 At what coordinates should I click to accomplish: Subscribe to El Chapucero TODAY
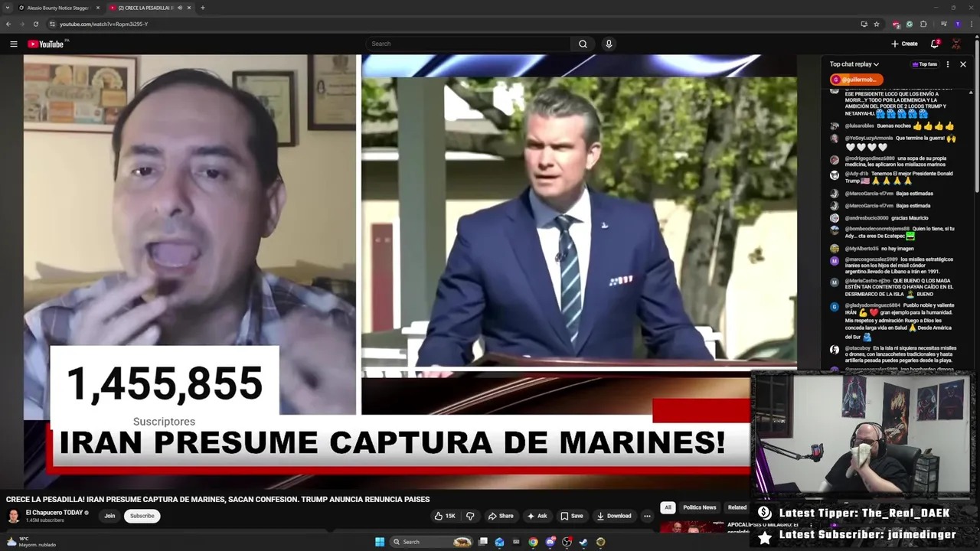coord(142,516)
